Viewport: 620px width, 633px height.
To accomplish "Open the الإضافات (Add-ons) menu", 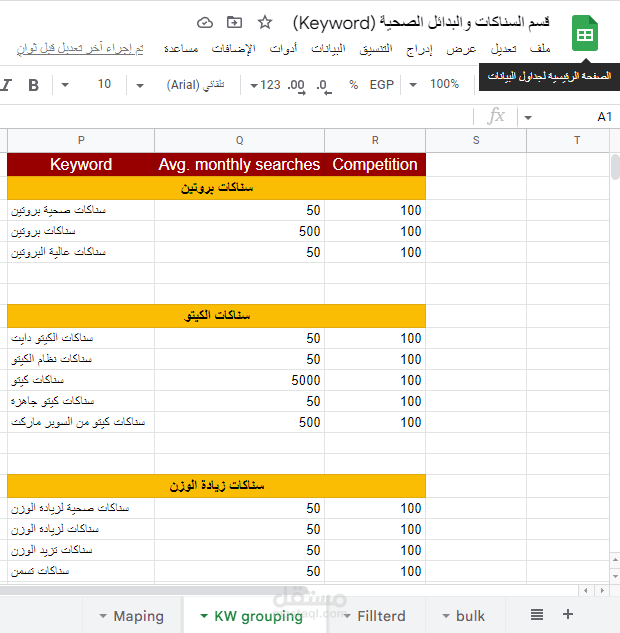I will pyautogui.click(x=234, y=49).
